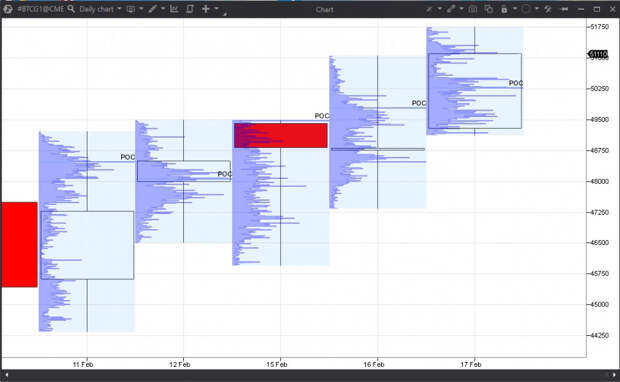Expand the arrow beside the pencil icon
The height and width of the screenshot is (382, 620).
click(440, 9)
